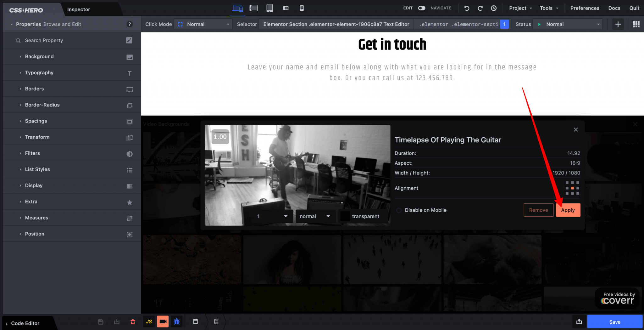The height and width of the screenshot is (330, 644).
Task: Apply the Timelapse guitar video background
Action: (x=568, y=210)
